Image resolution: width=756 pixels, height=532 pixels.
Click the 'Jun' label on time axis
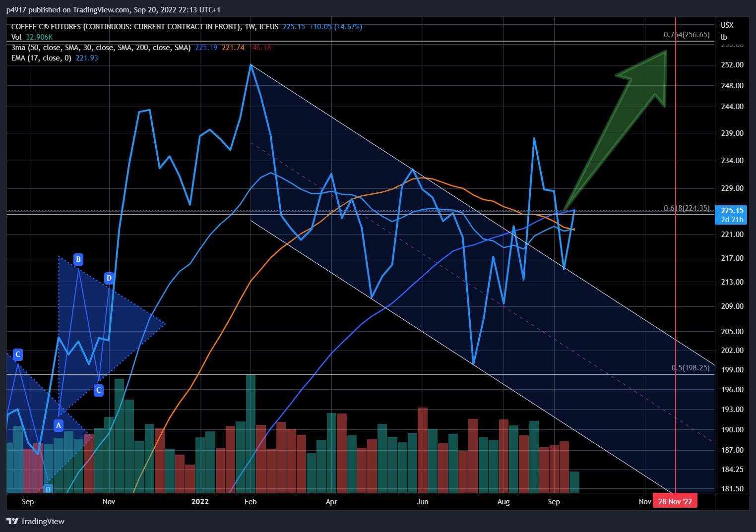(422, 502)
